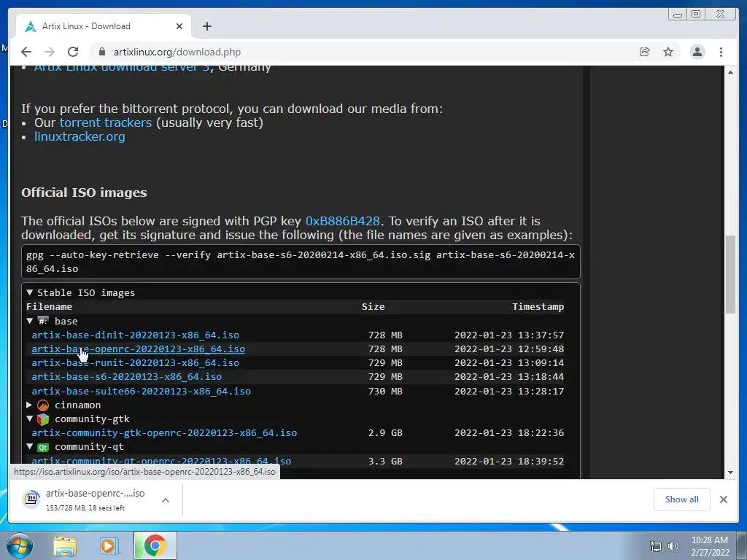Open the Chrome profile avatar
The image size is (747, 560).
tap(697, 52)
